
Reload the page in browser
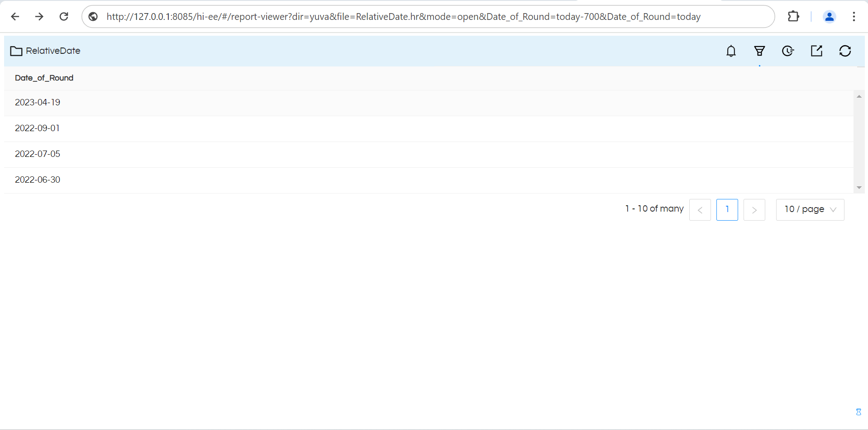[64, 17]
